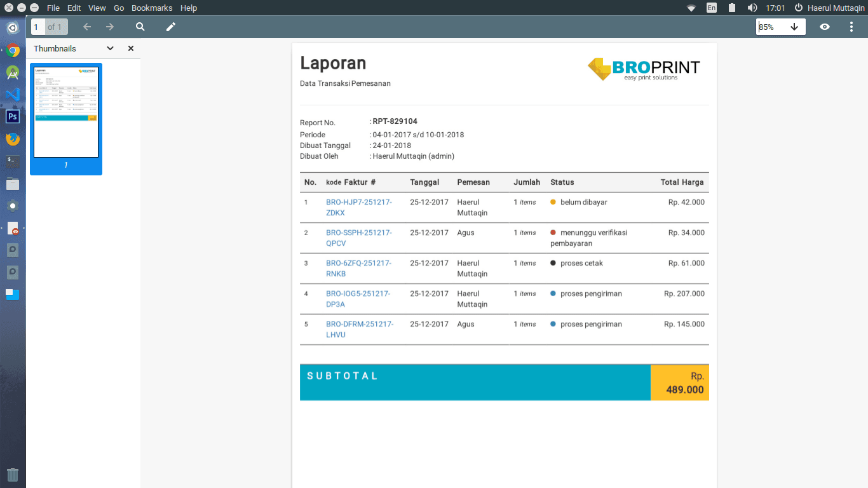Click period text 04-01-2017 s/d 10-01-2018
Image resolution: width=868 pixels, height=488 pixels.
tap(418, 135)
